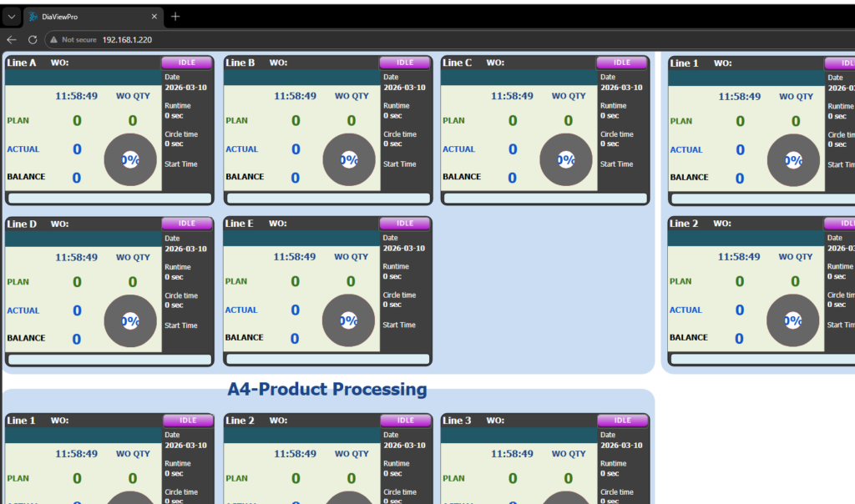Click the progress bar under Line D panel
This screenshot has width=855, height=504.
tap(109, 360)
